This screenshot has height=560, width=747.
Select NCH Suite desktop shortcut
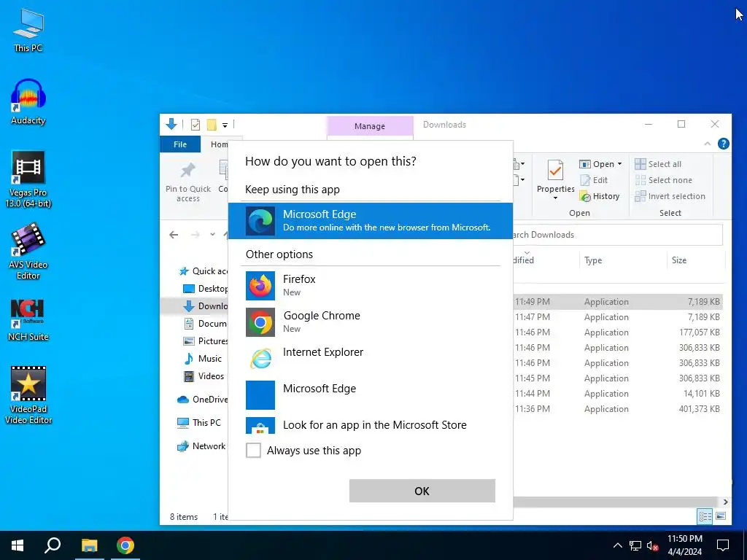28,321
